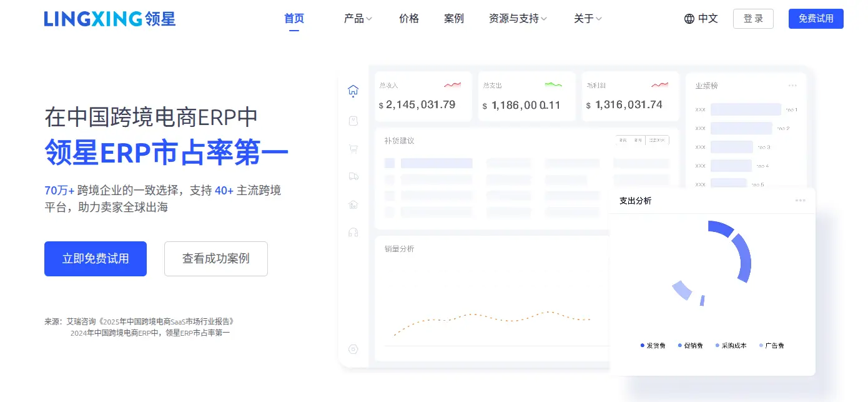Select the top 1 bar in 业绩榜
The image size is (868, 402).
click(746, 109)
